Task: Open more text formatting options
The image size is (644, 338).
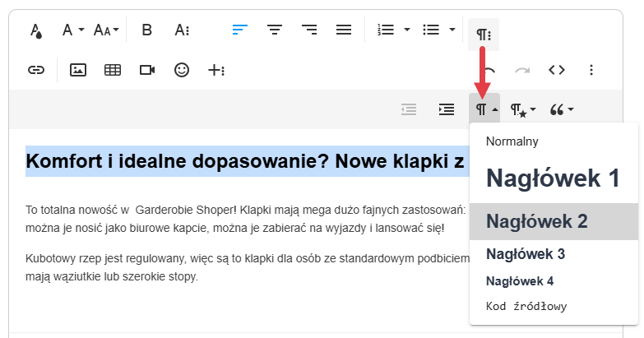Action: click(182, 30)
